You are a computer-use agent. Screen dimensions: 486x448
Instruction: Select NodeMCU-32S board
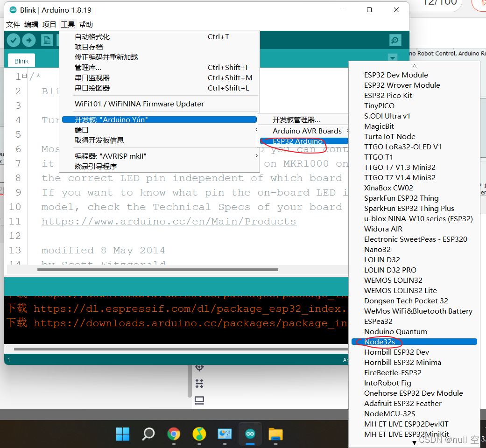414,413
